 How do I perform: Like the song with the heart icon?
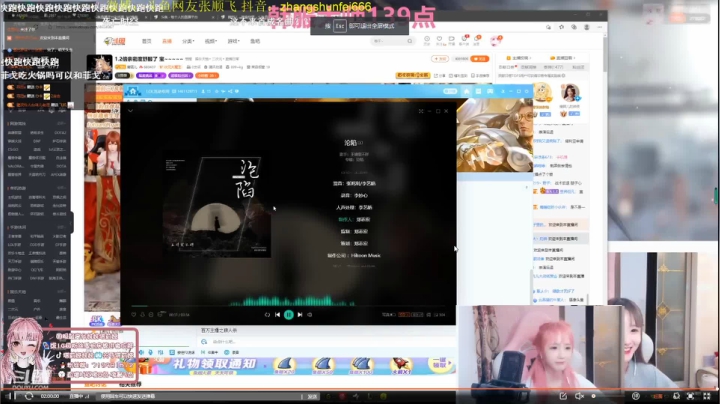click(x=134, y=314)
